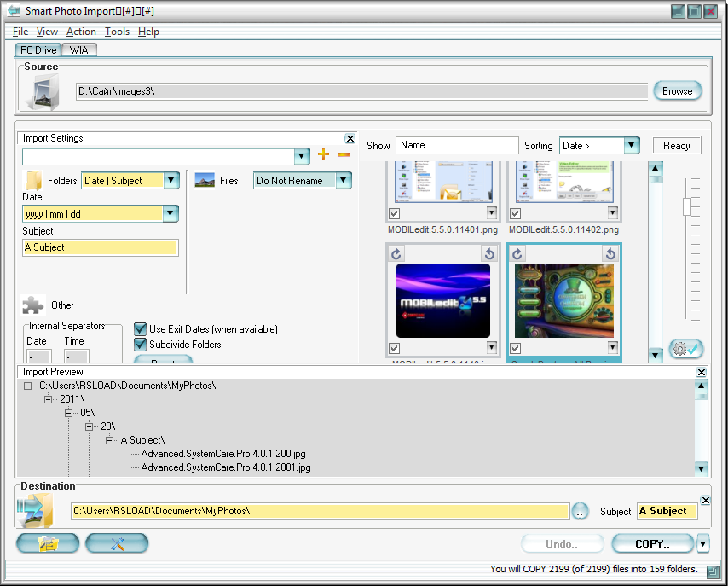
Task: Open the Tools menu
Action: [117, 32]
